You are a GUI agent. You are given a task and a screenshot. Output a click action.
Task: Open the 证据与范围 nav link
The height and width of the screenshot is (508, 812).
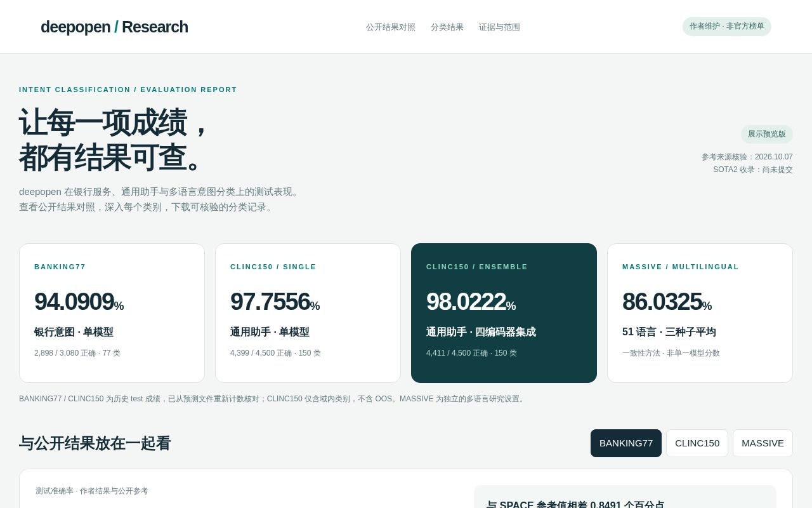pos(499,27)
